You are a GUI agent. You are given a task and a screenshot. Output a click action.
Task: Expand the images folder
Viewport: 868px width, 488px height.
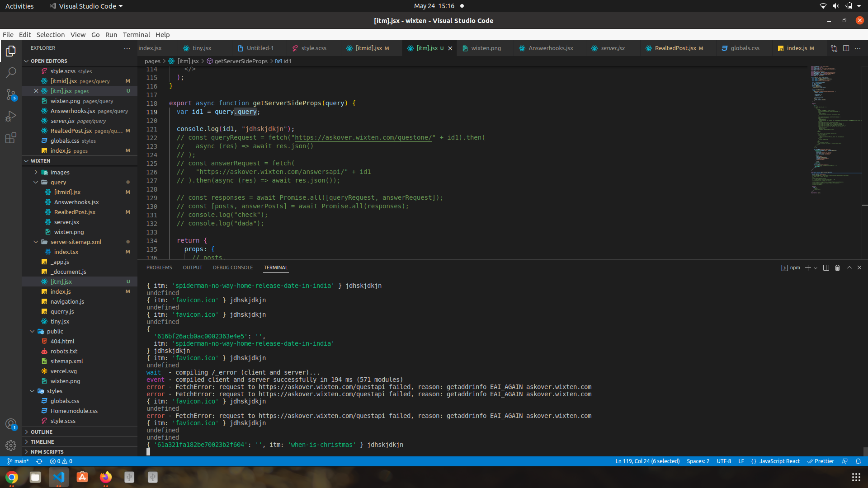coord(36,172)
